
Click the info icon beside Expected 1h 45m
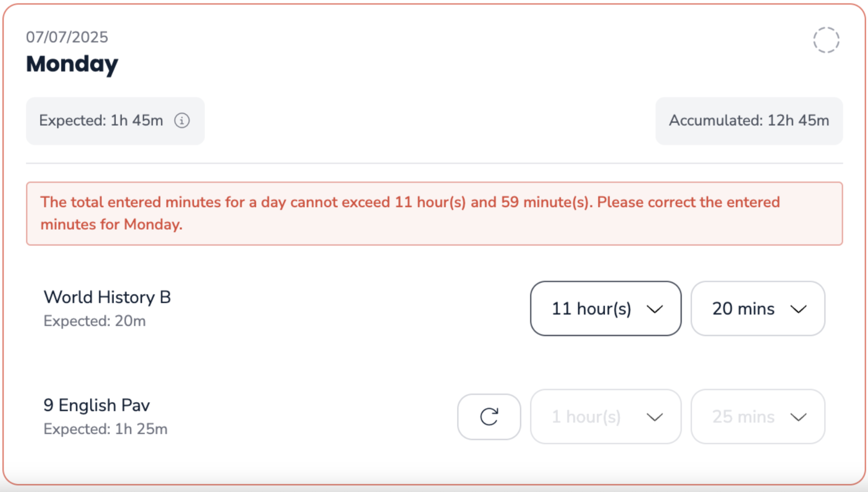(182, 121)
